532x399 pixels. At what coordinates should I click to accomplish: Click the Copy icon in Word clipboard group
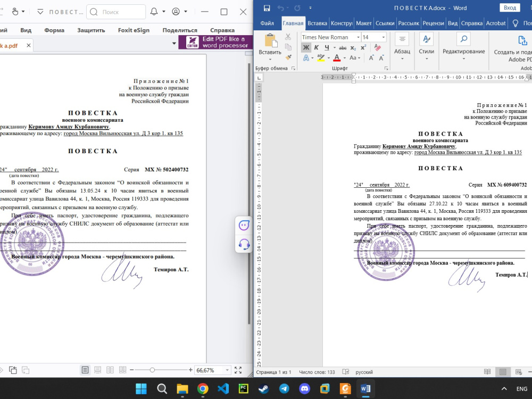coord(288,47)
